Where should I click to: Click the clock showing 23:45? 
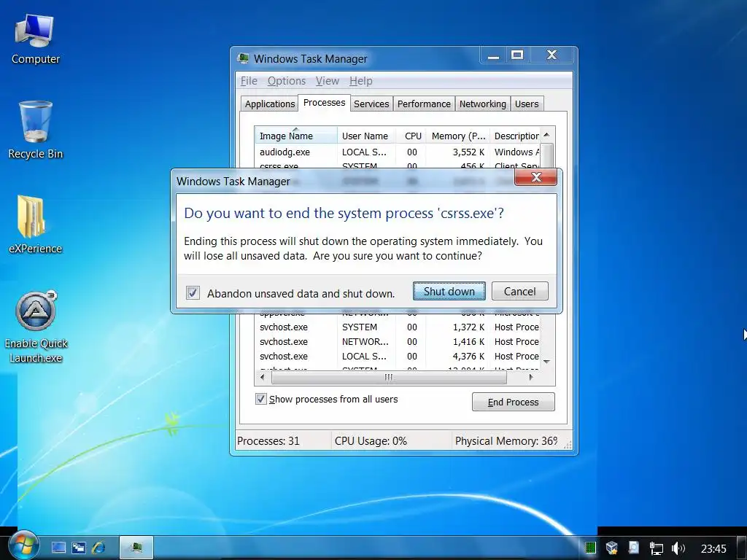coord(713,549)
